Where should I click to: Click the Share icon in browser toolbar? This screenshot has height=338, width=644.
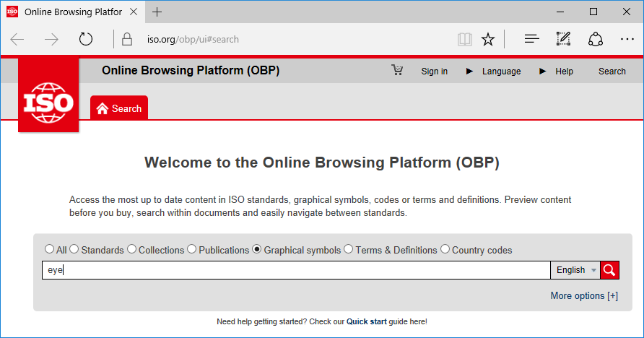[x=595, y=40]
